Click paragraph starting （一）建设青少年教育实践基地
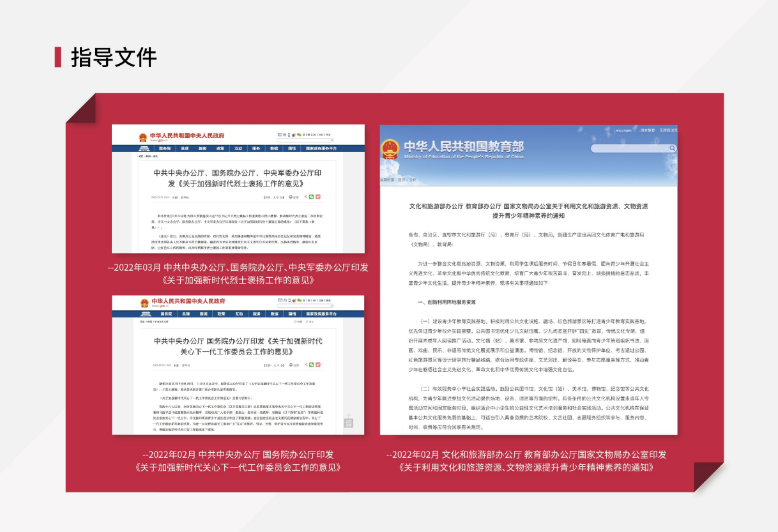 point(528,346)
